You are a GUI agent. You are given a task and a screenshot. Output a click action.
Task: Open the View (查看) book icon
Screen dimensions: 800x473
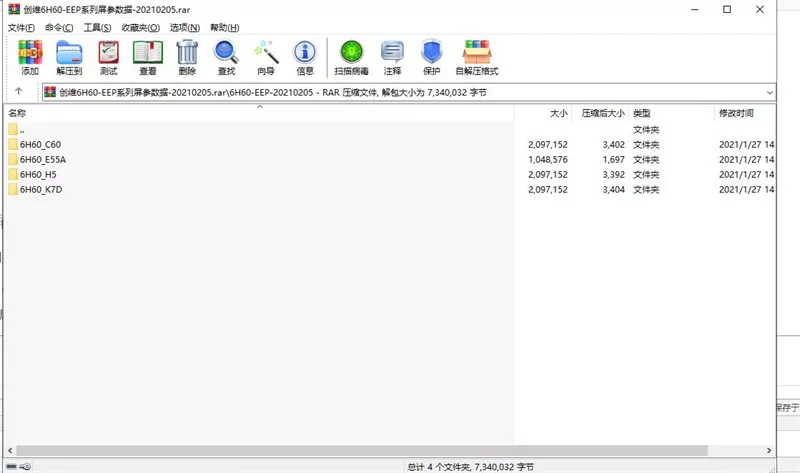pos(148,52)
